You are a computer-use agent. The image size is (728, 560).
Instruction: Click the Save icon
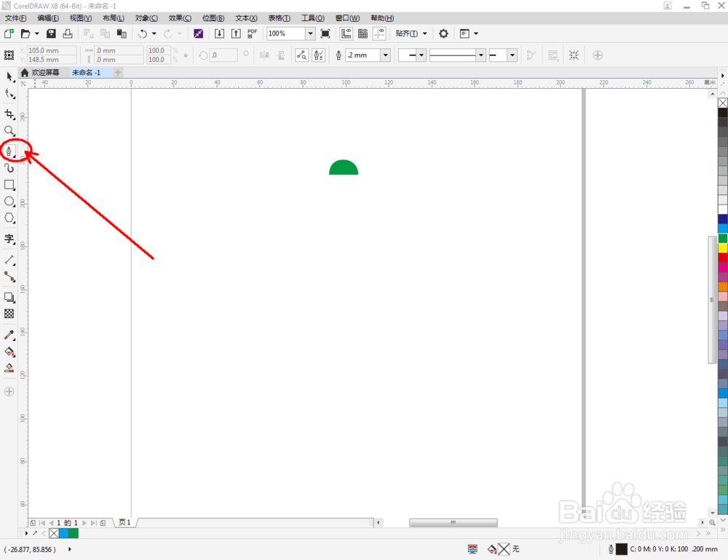click(x=51, y=33)
